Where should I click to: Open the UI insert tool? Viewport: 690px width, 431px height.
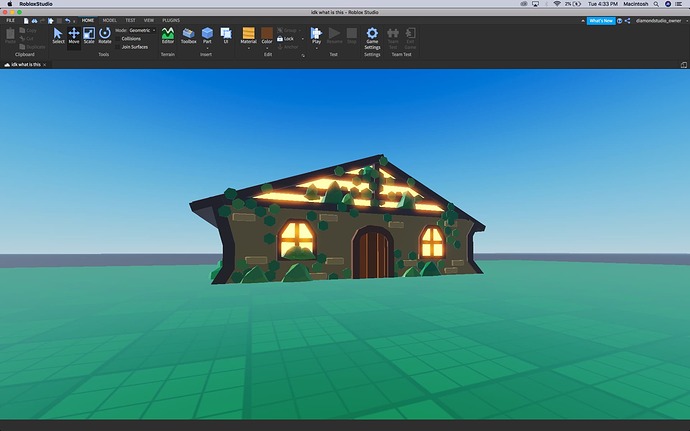point(226,36)
